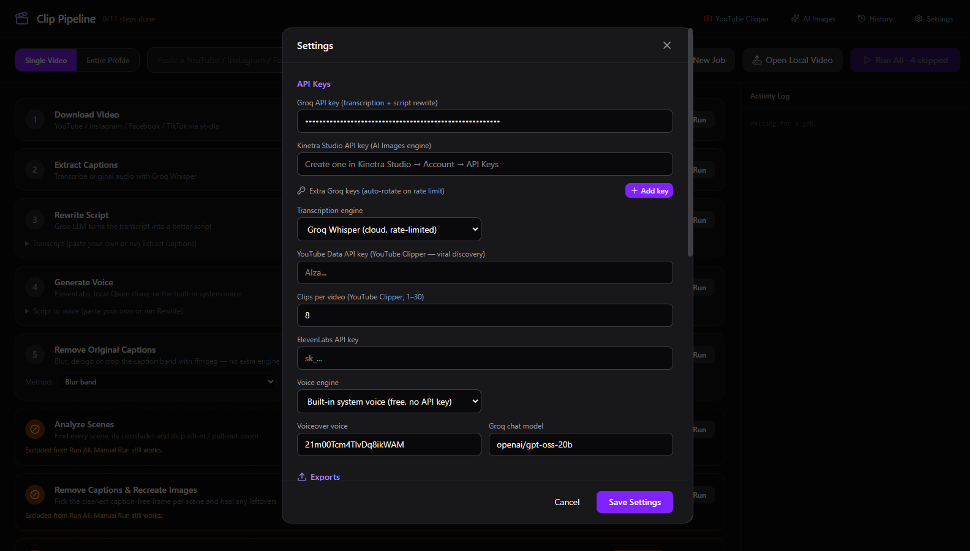Click step number 1 badge for Download Video
The height and width of the screenshot is (551, 980).
tap(35, 119)
